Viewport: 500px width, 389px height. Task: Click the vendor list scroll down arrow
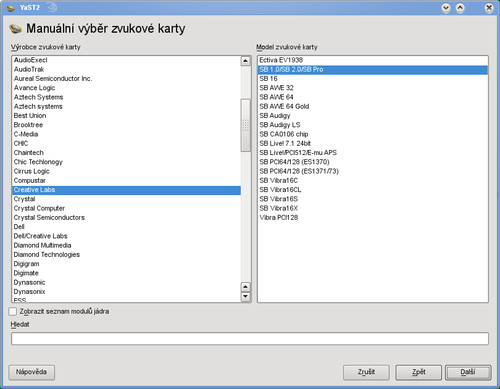246,296
